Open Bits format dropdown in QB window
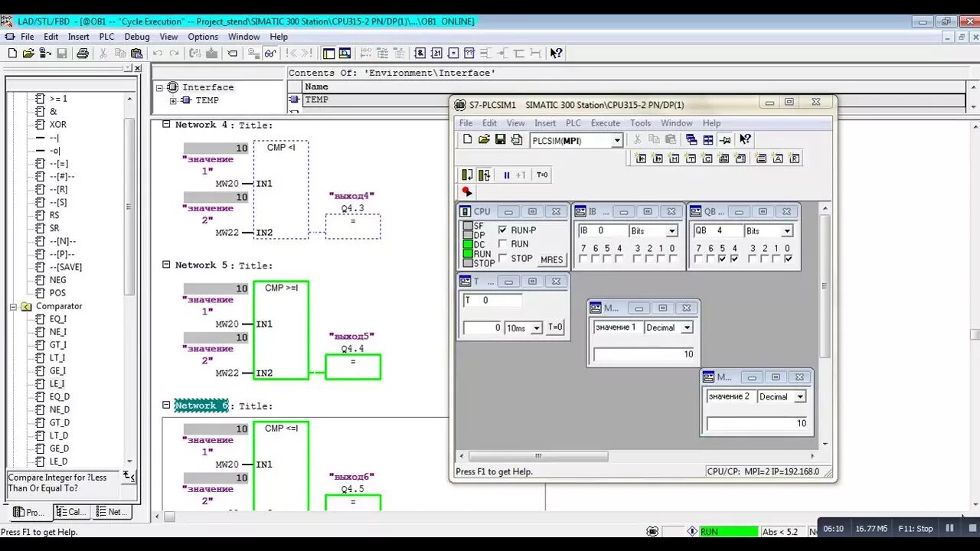 787,231
